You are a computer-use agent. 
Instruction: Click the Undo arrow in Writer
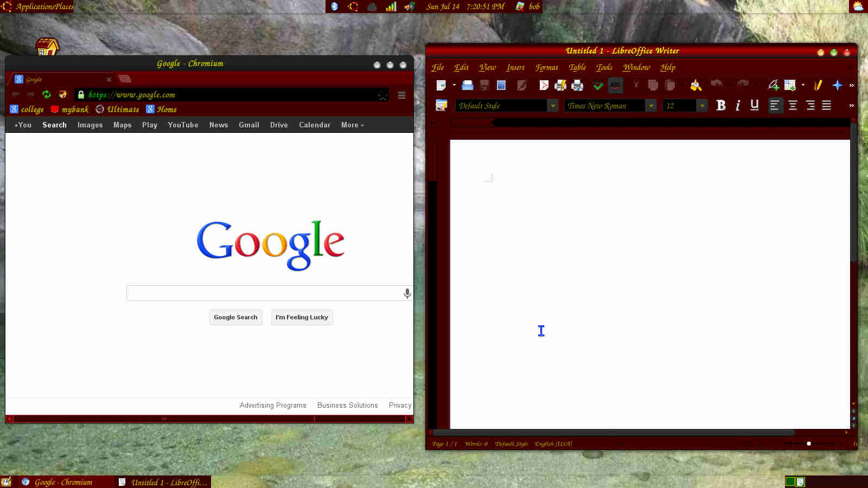(716, 84)
